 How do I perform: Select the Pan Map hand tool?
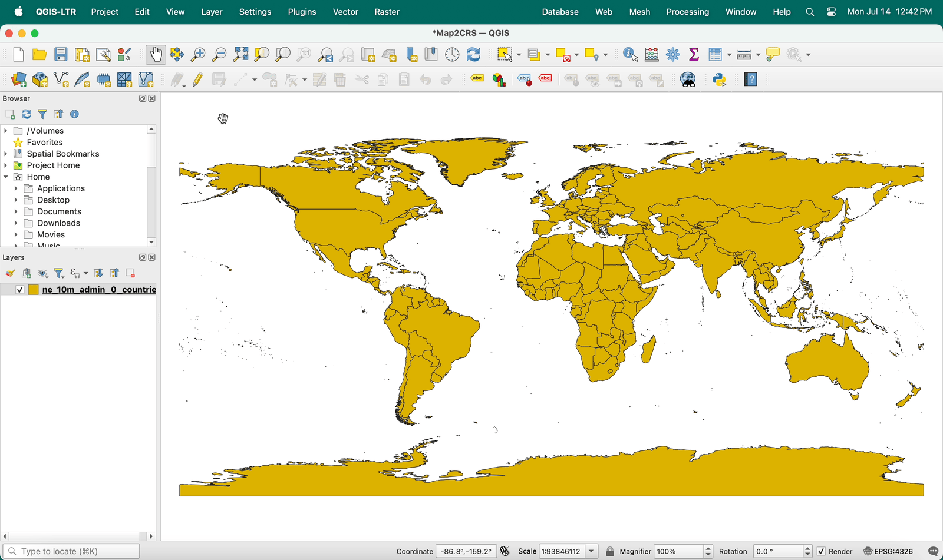(156, 55)
